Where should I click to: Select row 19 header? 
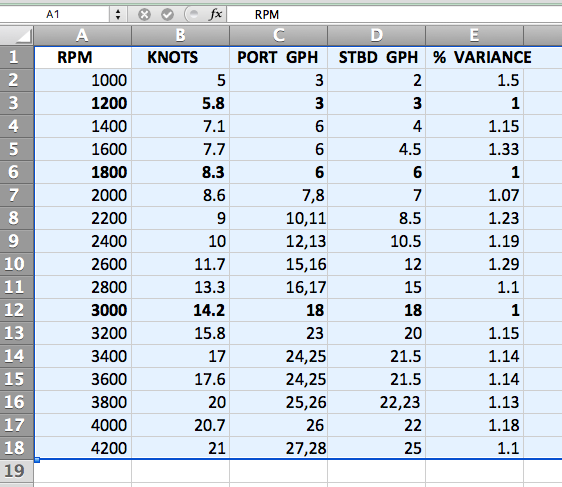pos(16,471)
